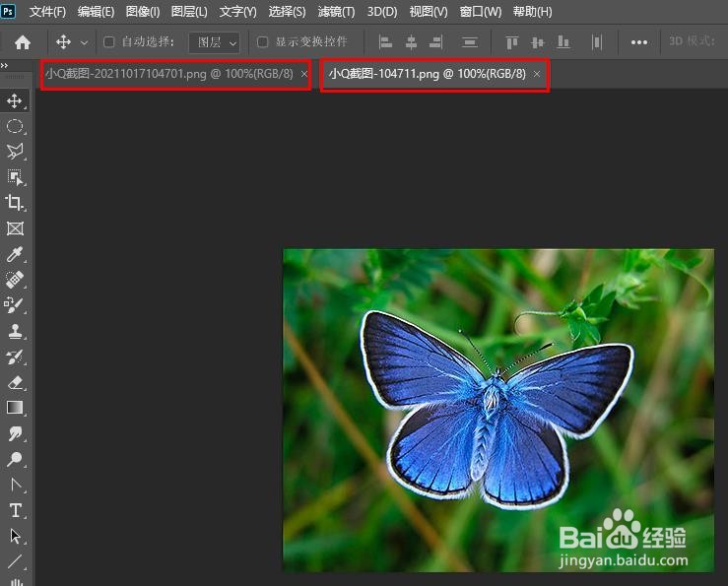
Task: Open the 文字(Y) menu
Action: [237, 11]
